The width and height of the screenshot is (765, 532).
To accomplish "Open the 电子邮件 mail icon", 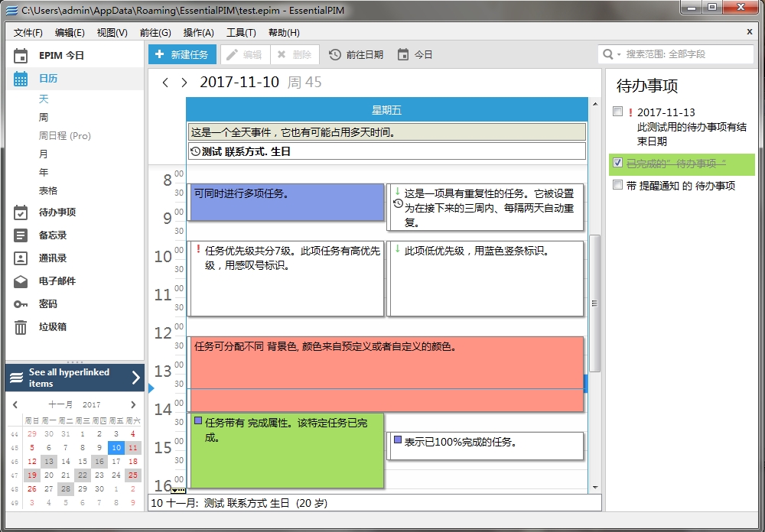I will [x=21, y=281].
